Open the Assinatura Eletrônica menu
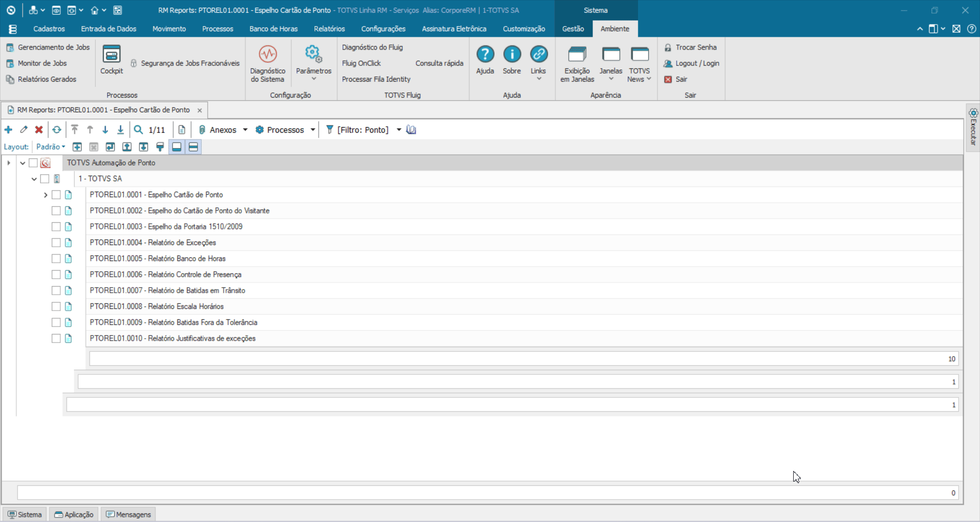This screenshot has width=980, height=522. pos(454,29)
